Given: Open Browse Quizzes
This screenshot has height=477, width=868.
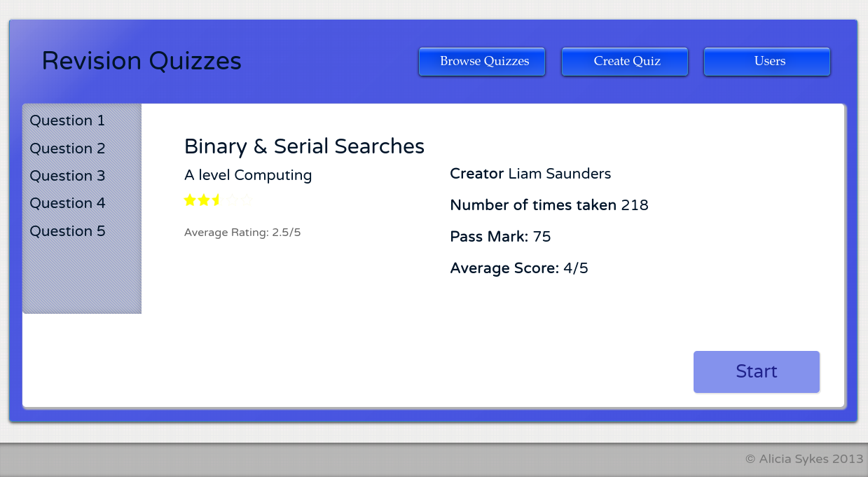Looking at the screenshot, I should (x=482, y=62).
